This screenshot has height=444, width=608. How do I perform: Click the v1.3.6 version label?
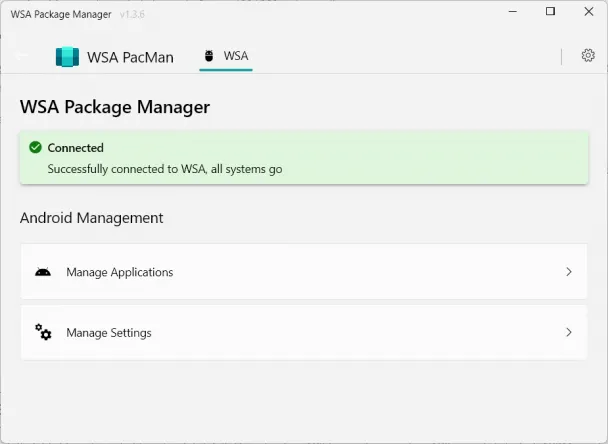(x=132, y=14)
